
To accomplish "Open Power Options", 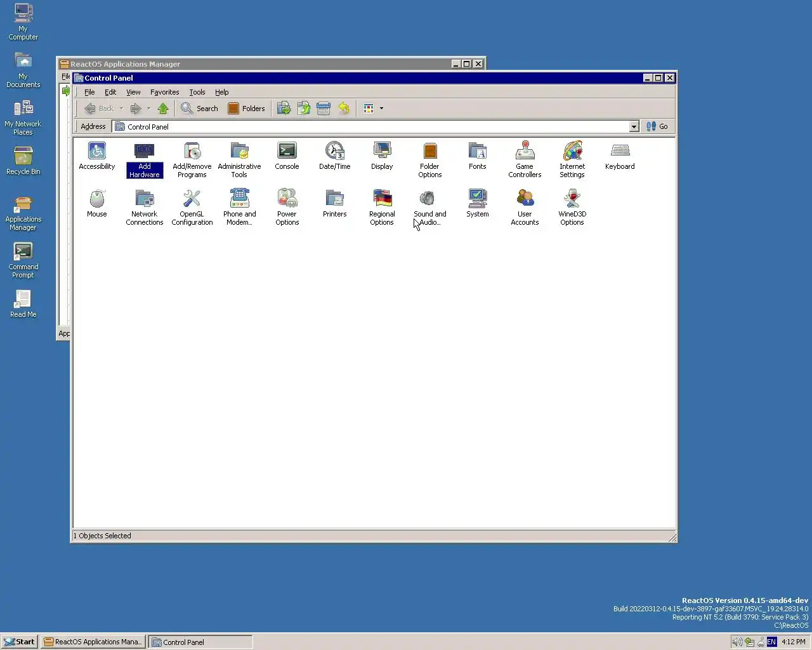I will tap(287, 208).
